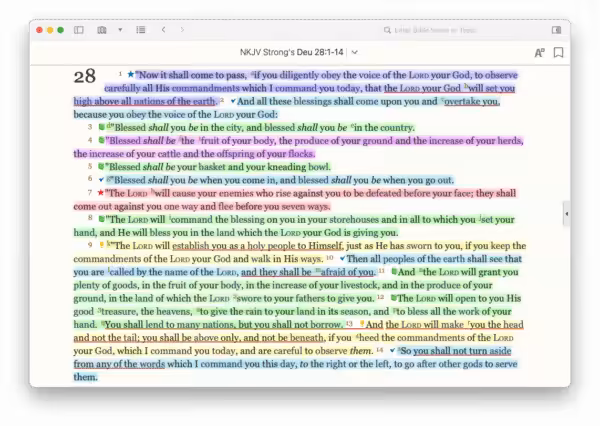Expand the side panel handle at right edge
Screen dimensions: 600x426
point(566,214)
